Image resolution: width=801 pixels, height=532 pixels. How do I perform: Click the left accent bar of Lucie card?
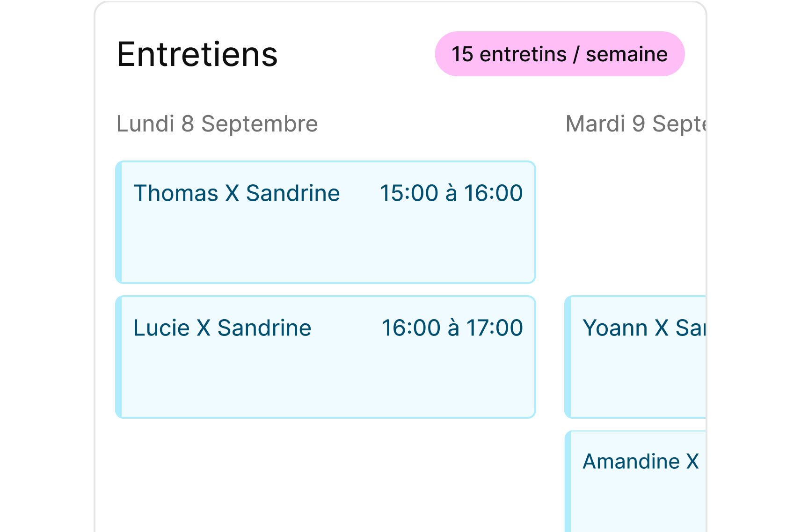coord(119,357)
